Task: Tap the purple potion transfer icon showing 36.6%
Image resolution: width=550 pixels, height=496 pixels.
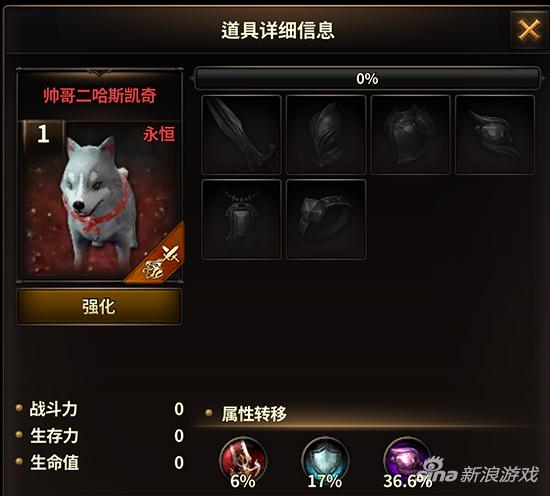Action: coord(408,460)
